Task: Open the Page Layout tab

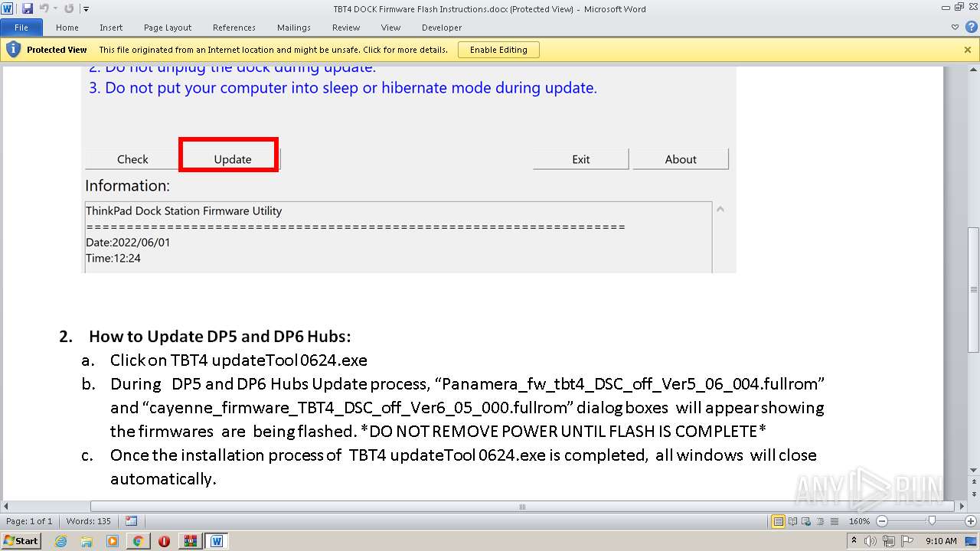Action: click(x=168, y=28)
